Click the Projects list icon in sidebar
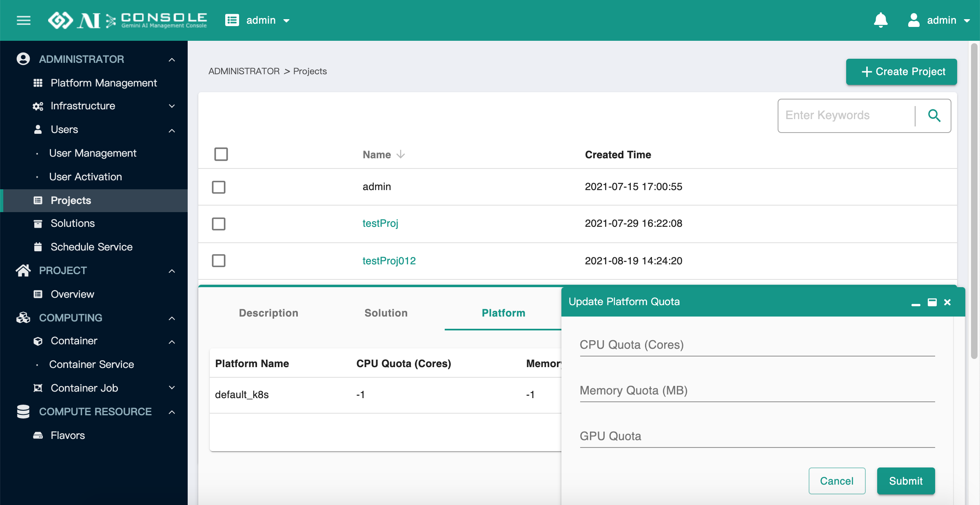Image resolution: width=980 pixels, height=505 pixels. [38, 200]
